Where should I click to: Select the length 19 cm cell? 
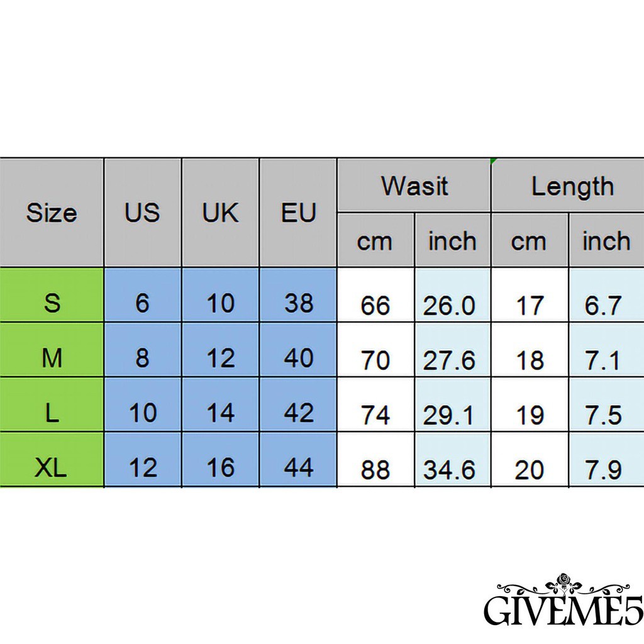tap(530, 415)
